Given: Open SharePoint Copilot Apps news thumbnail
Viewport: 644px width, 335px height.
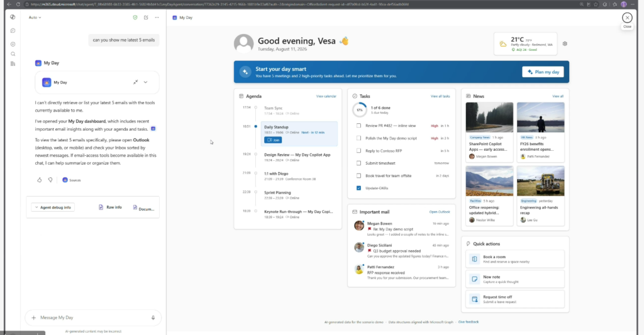Looking at the screenshot, I should tap(489, 117).
